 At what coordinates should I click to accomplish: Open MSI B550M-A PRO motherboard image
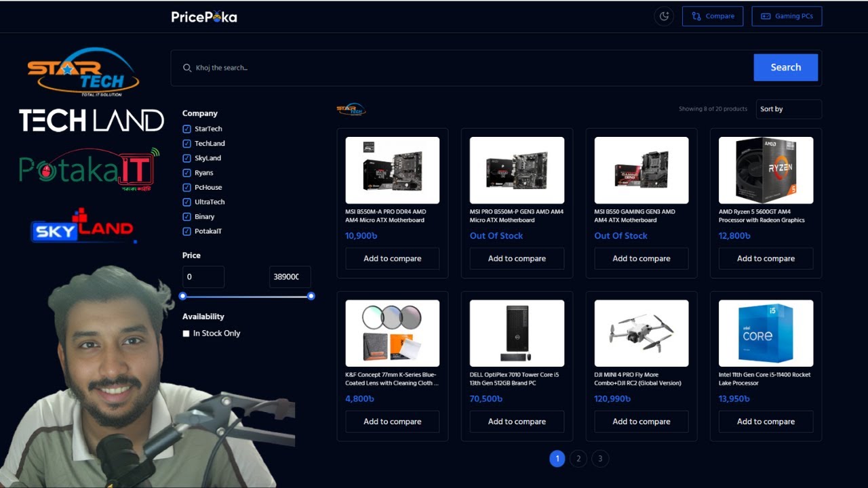click(x=392, y=170)
